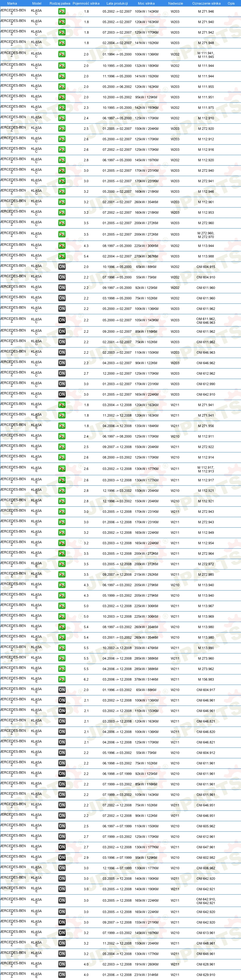Click the petrol icon for engine M 272.941

tap(62, 181)
